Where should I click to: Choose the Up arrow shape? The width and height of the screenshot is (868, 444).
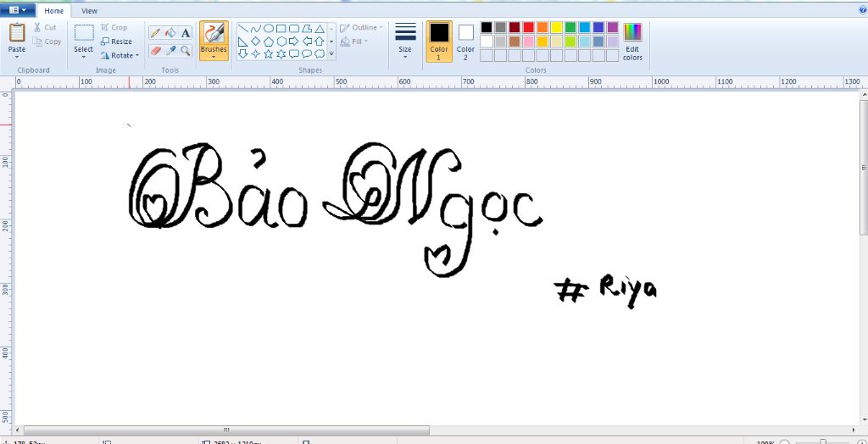[x=320, y=41]
